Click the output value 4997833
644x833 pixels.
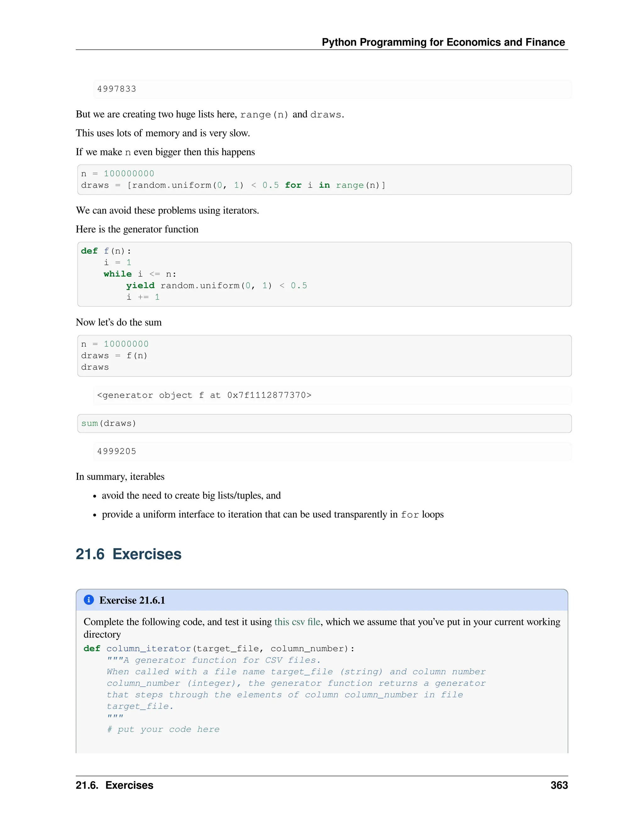coord(117,89)
